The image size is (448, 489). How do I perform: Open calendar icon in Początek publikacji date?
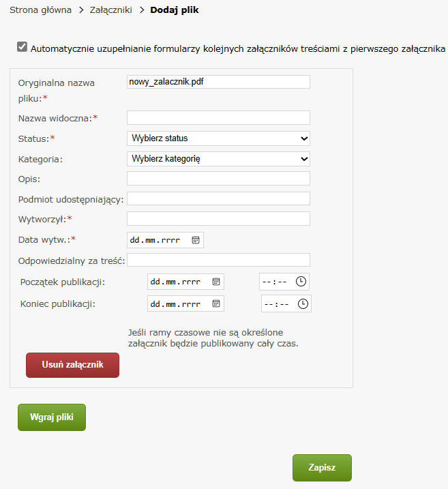216,282
